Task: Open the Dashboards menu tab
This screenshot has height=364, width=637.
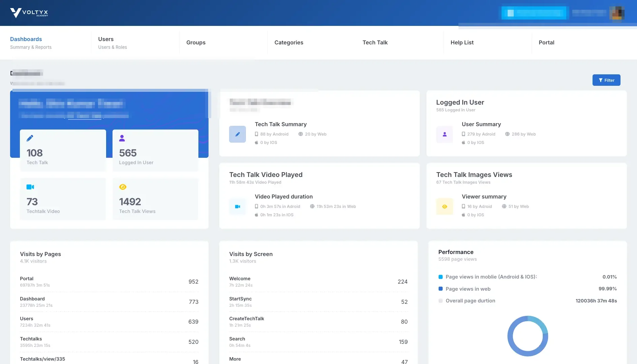Action: click(x=31, y=43)
